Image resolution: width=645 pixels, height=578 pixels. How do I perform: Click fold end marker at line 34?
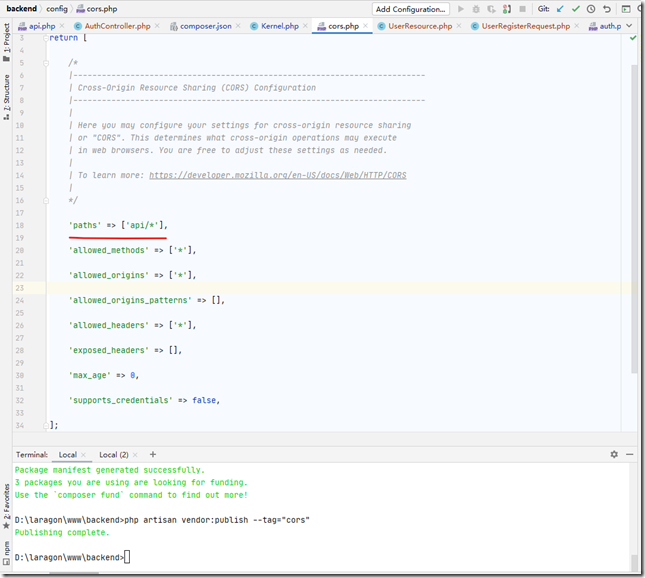(x=46, y=425)
